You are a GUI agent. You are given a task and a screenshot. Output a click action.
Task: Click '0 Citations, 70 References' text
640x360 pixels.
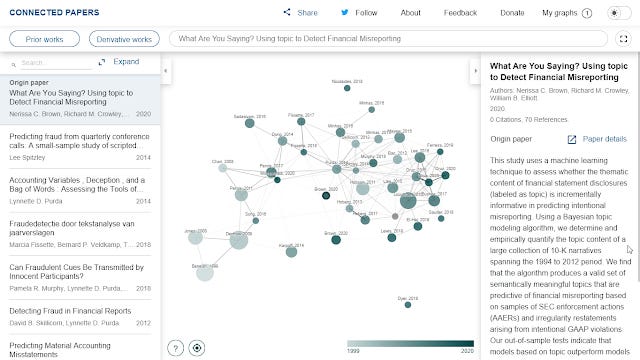tap(529, 120)
